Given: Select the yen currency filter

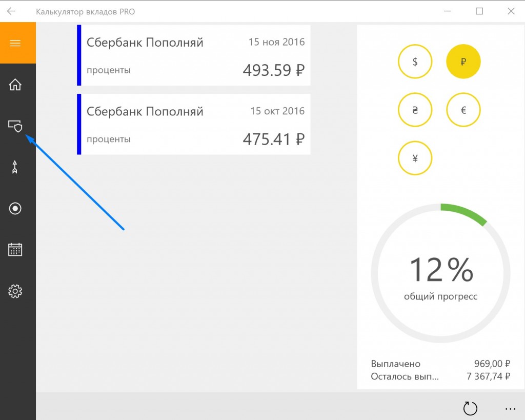Looking at the screenshot, I should 415,158.
